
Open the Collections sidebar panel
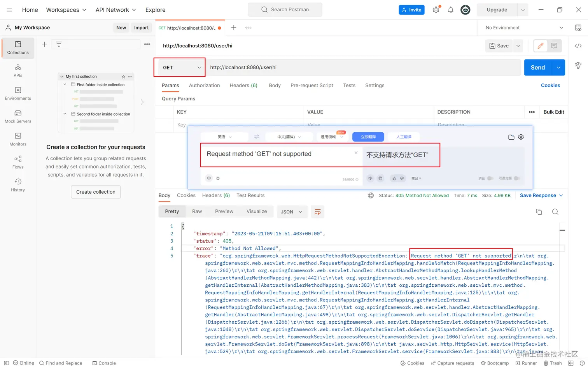(18, 48)
